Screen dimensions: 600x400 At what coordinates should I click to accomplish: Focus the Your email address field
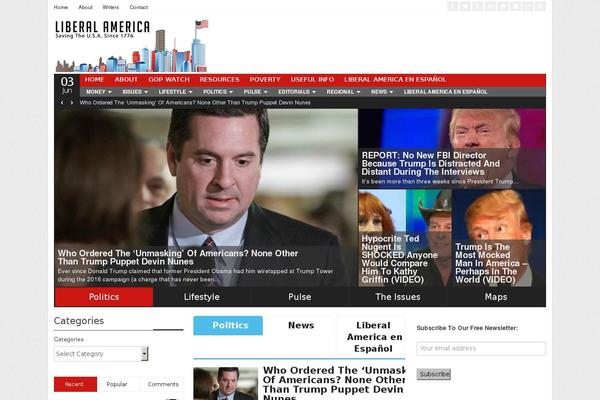click(481, 348)
